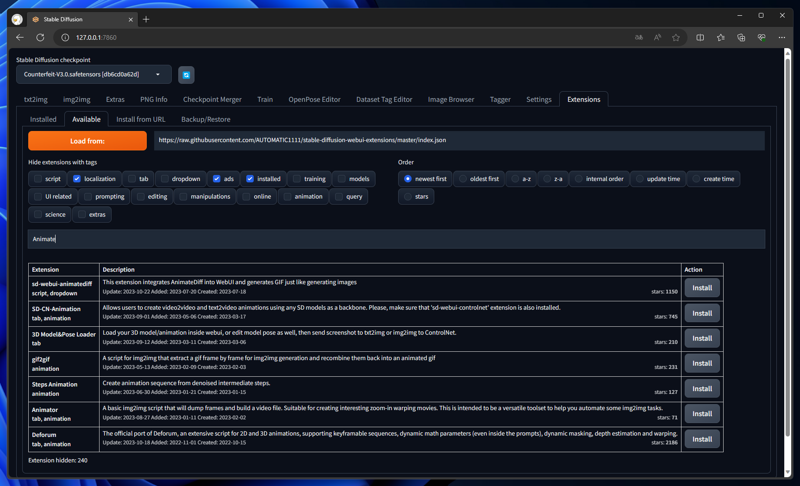Switch to the txt2img tab
The image size is (800, 486).
[x=36, y=100]
